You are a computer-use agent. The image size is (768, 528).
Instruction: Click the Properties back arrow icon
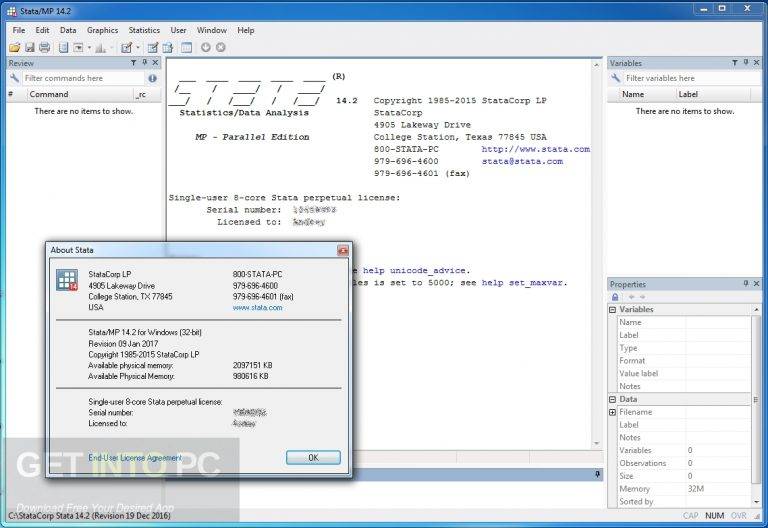click(631, 297)
